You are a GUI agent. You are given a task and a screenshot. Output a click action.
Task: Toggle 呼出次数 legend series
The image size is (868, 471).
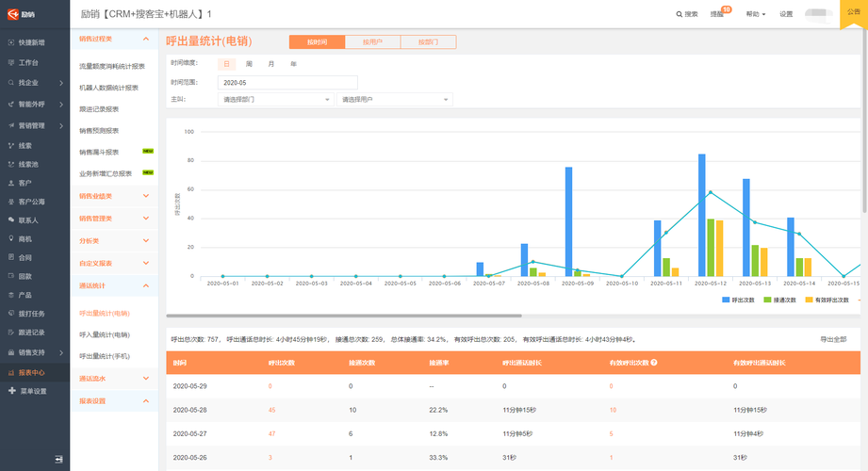click(x=739, y=300)
